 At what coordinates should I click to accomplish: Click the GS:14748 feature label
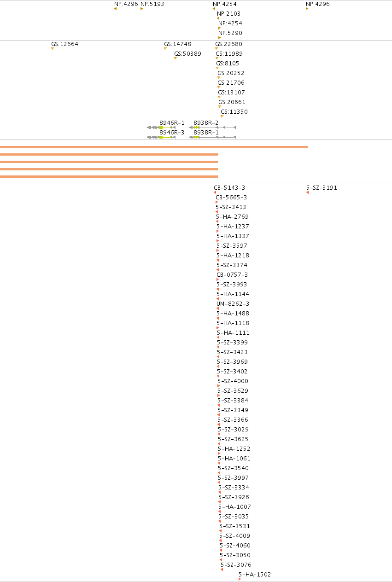point(177,44)
